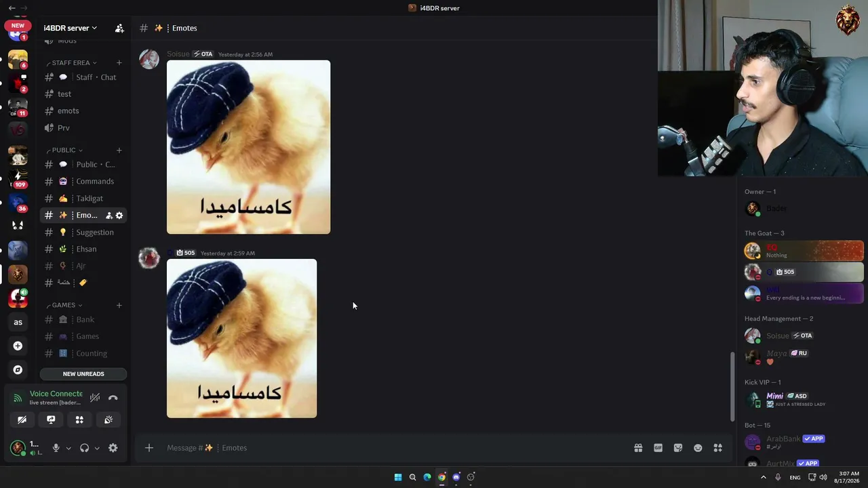Disconnect from voice with the hang-up icon

point(113,398)
